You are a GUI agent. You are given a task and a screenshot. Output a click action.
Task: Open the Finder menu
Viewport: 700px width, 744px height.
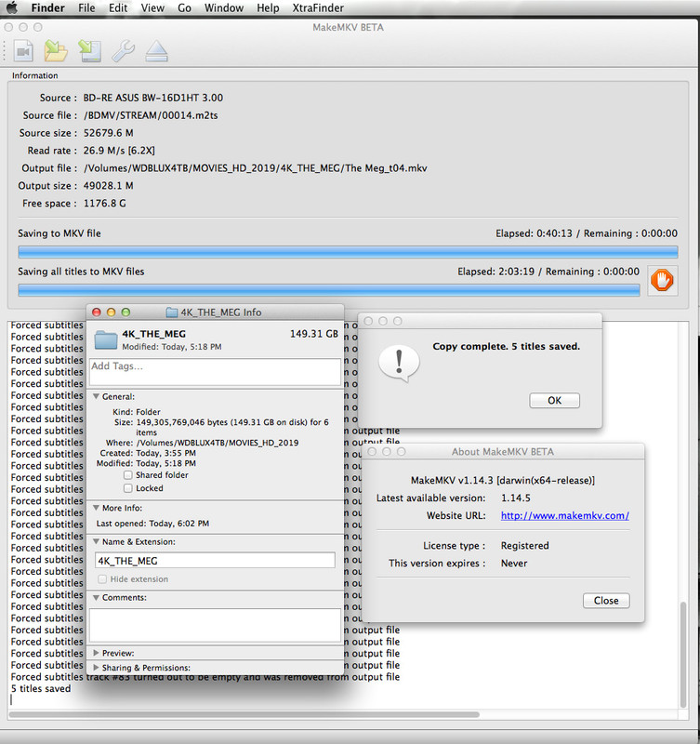(48, 7)
